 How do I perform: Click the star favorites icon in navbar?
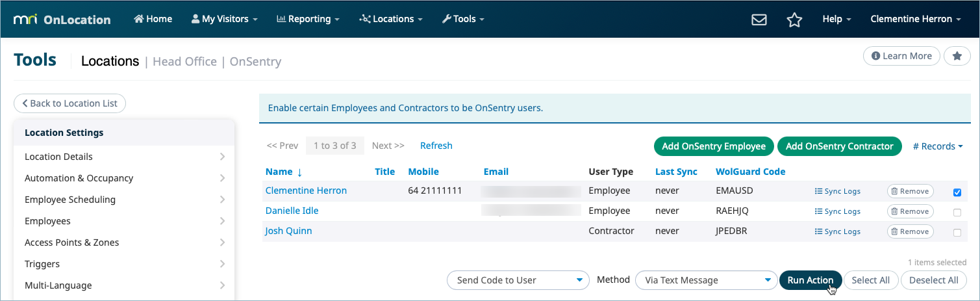[x=794, y=20]
